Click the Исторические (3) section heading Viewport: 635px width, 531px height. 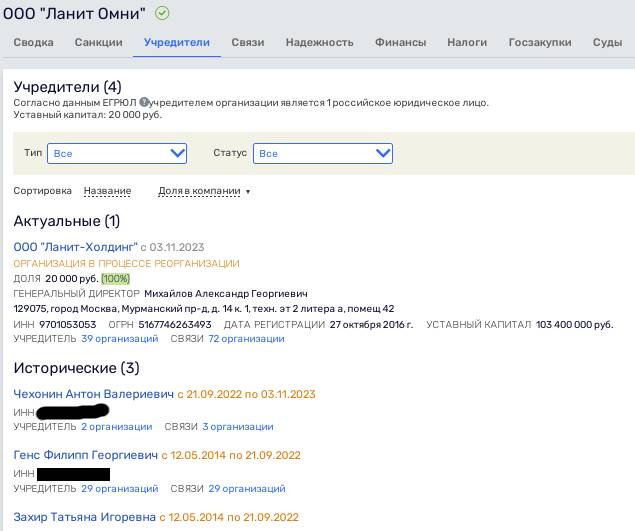[x=77, y=368]
